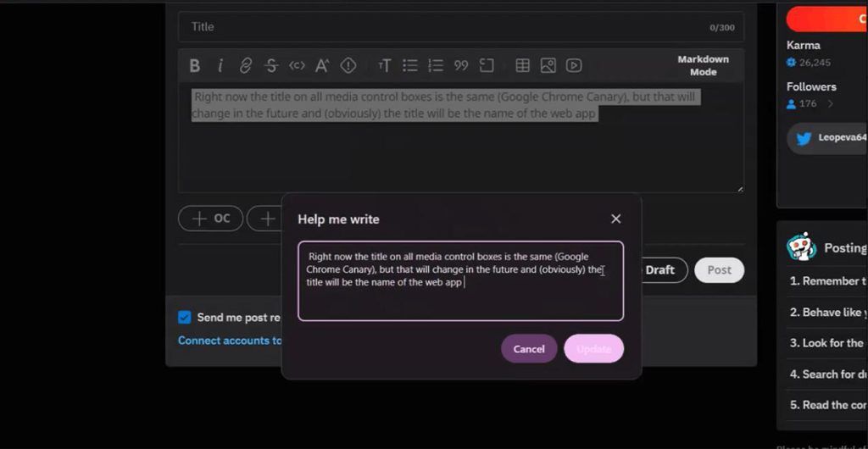Expand the Followers chevron arrow
868x449 pixels.
(x=830, y=104)
